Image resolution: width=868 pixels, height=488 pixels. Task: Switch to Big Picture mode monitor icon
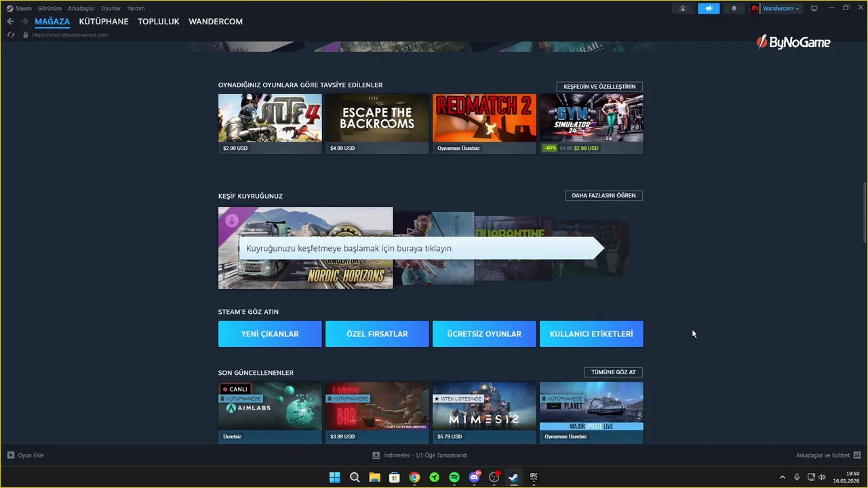(x=814, y=9)
